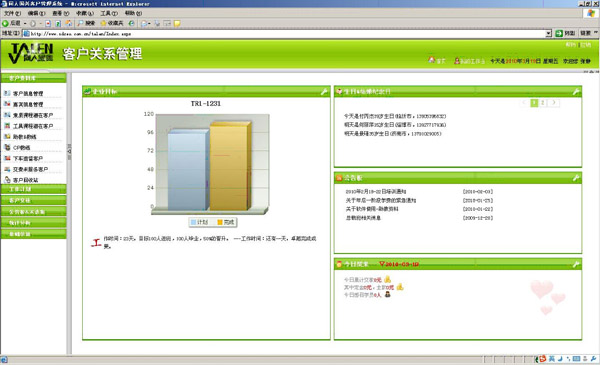This screenshot has width=600, height=365.
Task: Click the browser address URL field
Action: click(x=287, y=34)
